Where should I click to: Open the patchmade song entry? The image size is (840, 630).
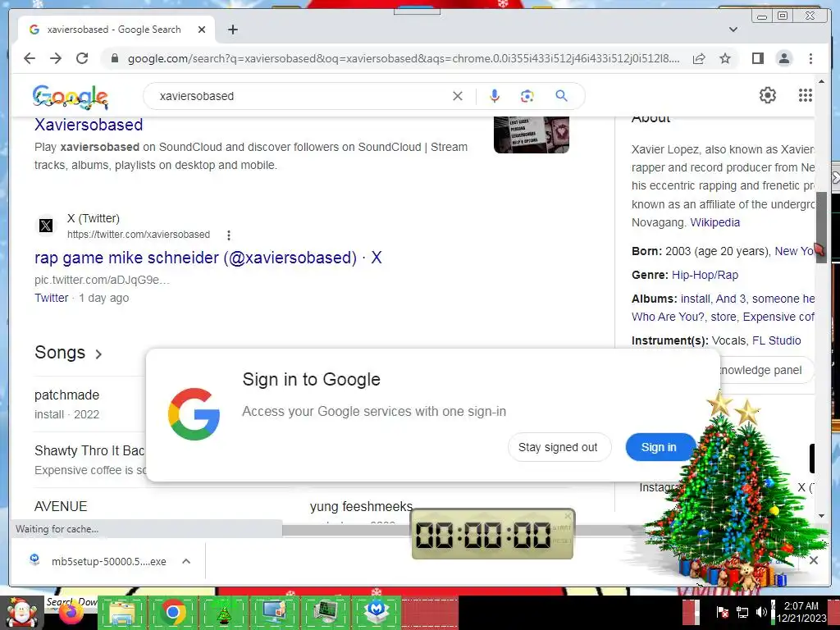[67, 395]
